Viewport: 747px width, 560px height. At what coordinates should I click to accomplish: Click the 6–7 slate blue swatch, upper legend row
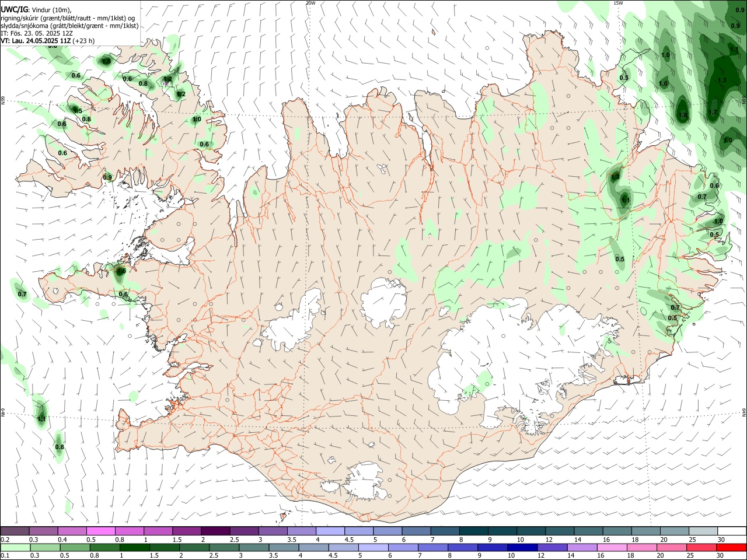pyautogui.click(x=417, y=531)
